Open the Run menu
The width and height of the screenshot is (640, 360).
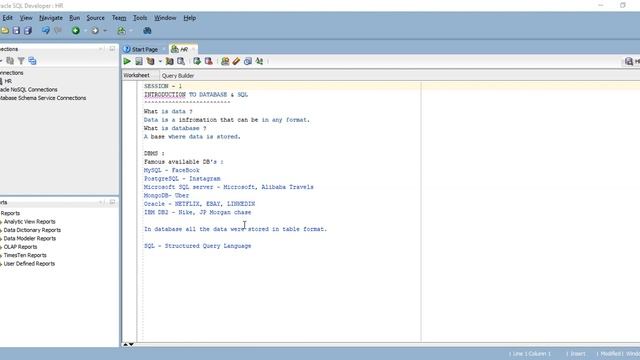click(x=74, y=18)
